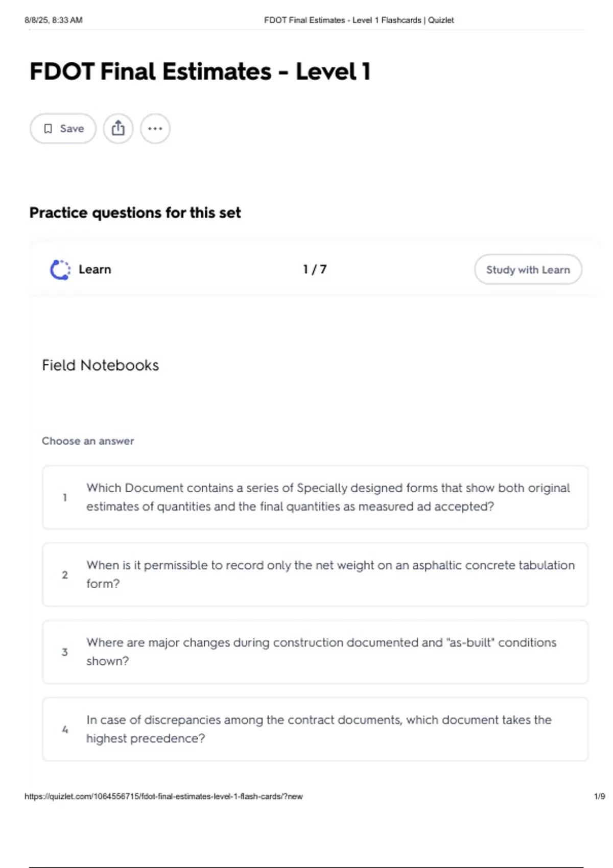Click the Study with Learn button
The width and height of the screenshot is (613, 868).
pyautogui.click(x=528, y=270)
